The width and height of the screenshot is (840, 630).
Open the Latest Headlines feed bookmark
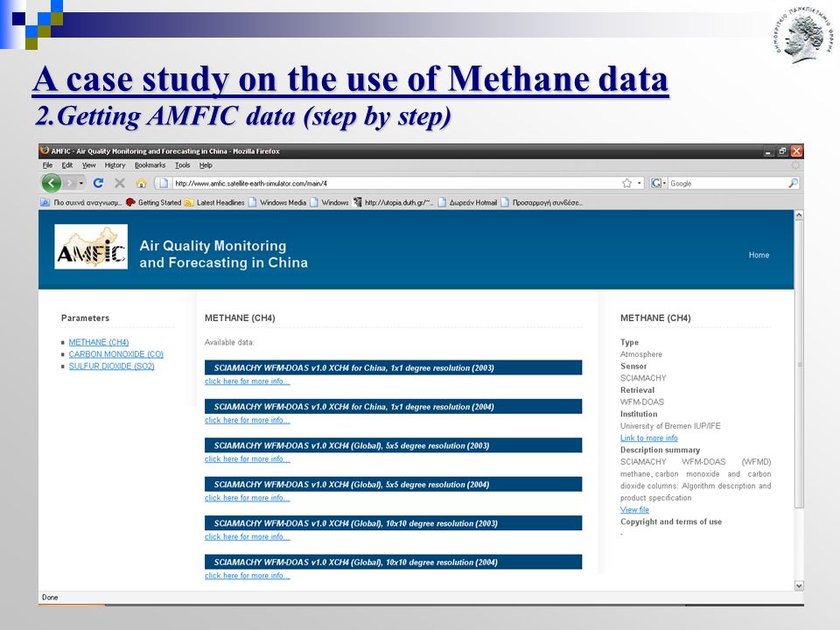(x=215, y=202)
